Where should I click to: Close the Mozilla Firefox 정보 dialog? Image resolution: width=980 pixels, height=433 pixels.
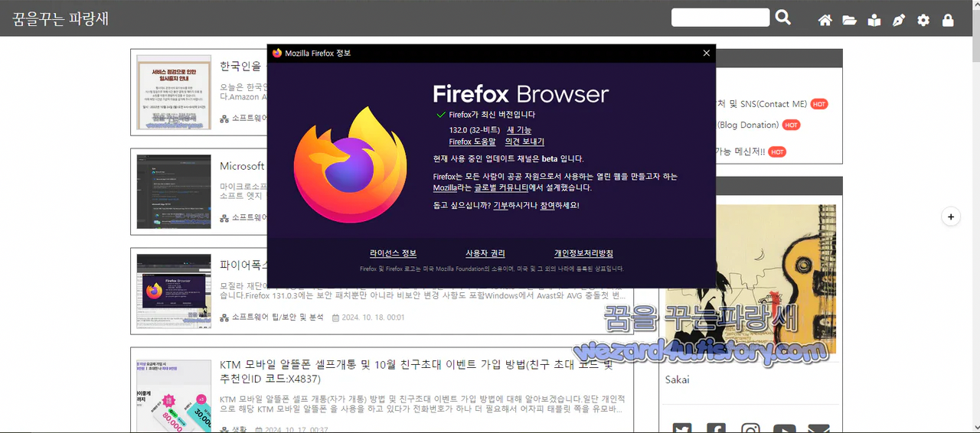point(706,53)
